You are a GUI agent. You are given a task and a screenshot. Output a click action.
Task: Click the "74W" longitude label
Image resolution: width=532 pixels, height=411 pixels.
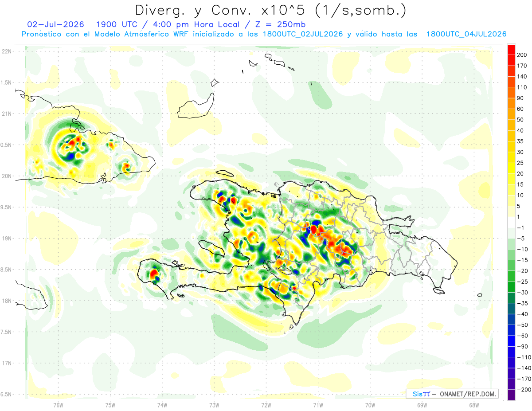click(x=162, y=405)
